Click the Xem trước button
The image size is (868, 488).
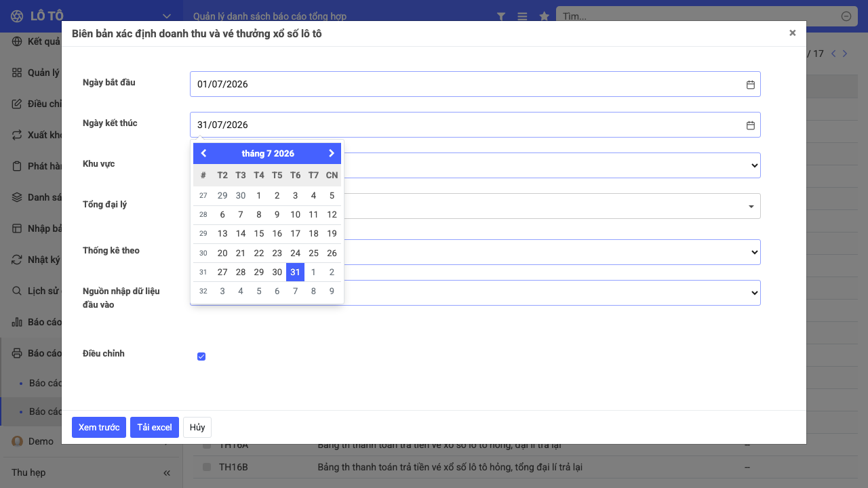(x=99, y=427)
